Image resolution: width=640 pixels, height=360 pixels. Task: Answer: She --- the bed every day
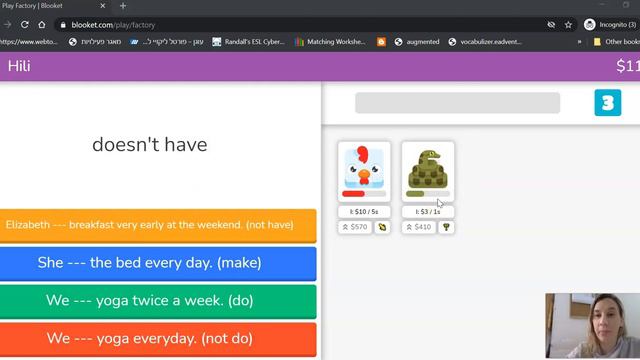pos(158,263)
